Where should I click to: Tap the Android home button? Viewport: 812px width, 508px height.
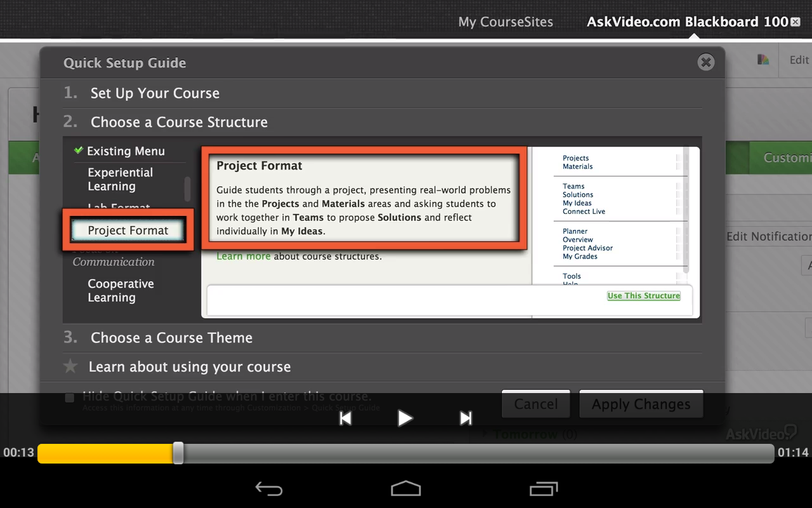coord(406,488)
